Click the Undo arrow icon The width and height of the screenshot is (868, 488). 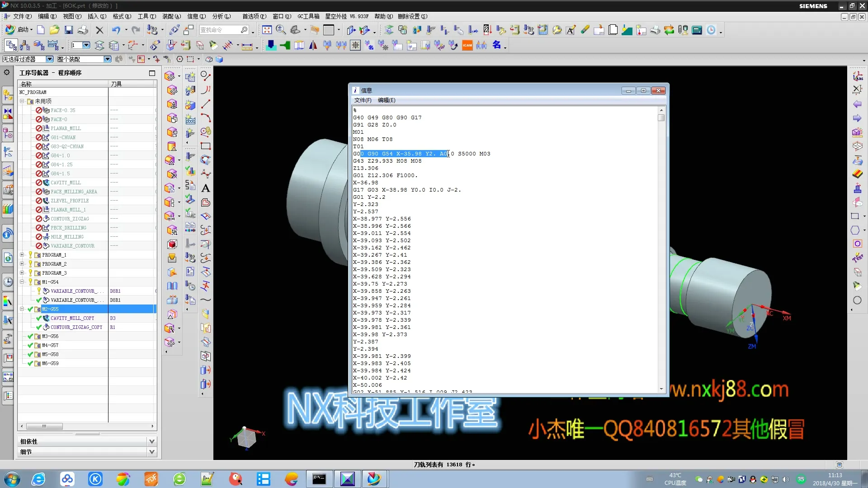pyautogui.click(x=116, y=30)
